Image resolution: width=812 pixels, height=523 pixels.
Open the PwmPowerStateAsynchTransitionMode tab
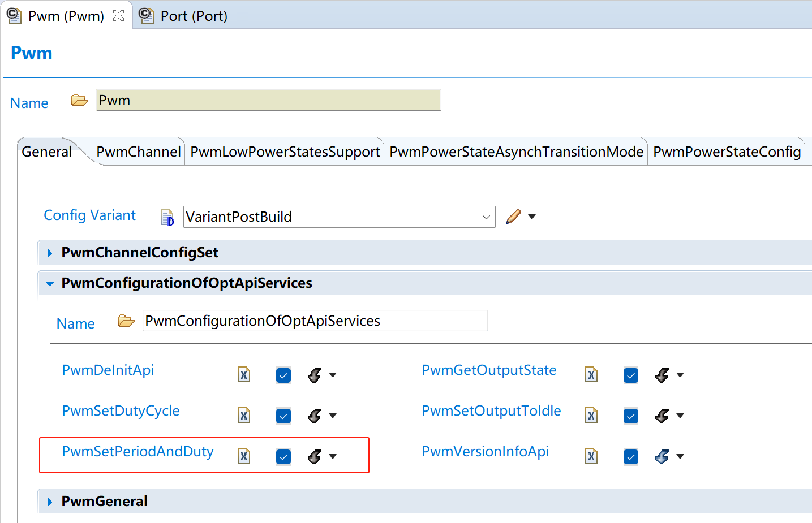[x=516, y=152]
